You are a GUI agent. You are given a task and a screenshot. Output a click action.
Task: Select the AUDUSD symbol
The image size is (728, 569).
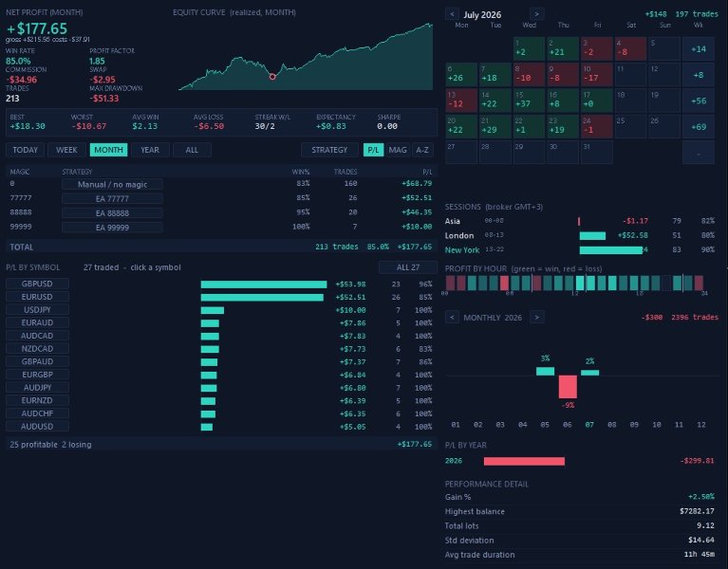[x=37, y=426]
